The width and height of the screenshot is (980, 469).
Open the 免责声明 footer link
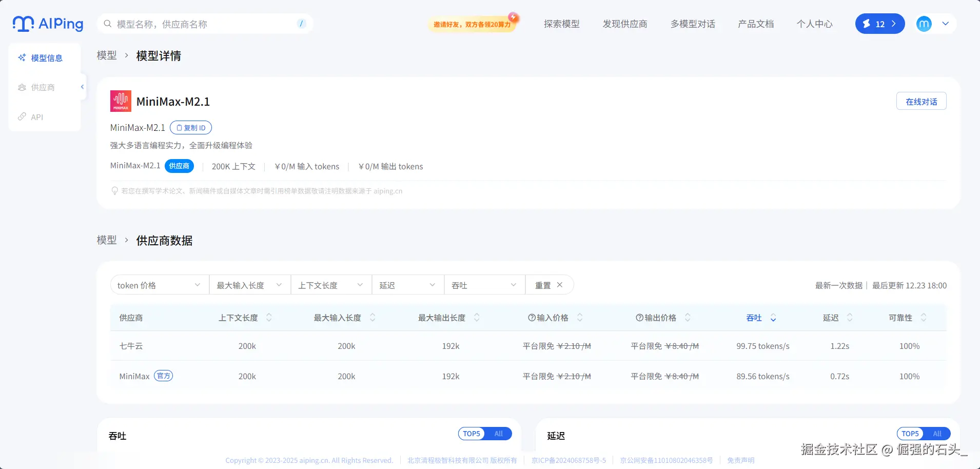(741, 460)
